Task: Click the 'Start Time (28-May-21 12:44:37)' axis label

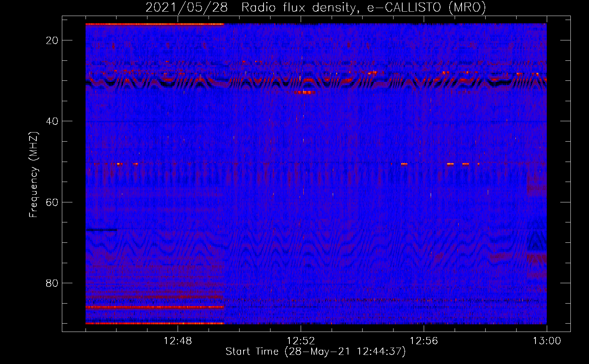Action: coord(316,352)
